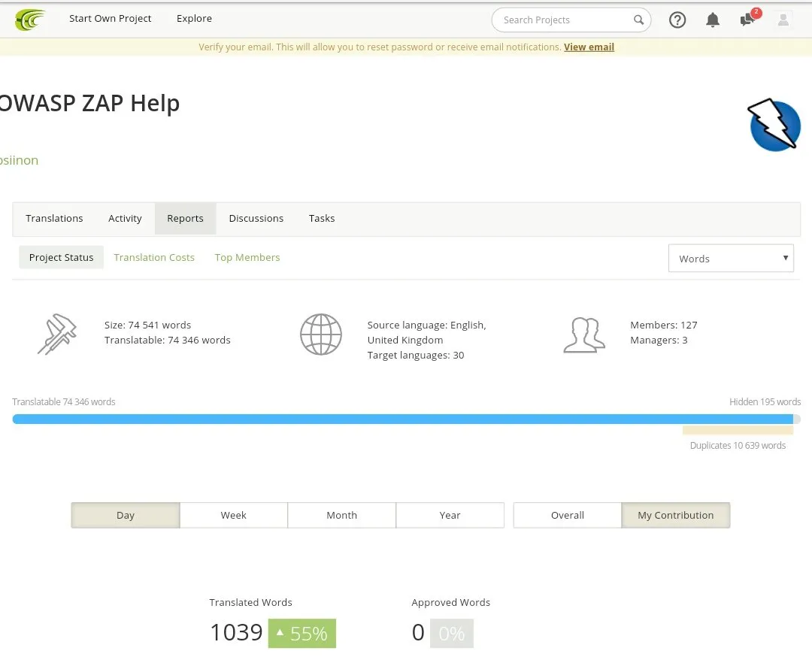The width and height of the screenshot is (812, 657).
Task: Open the Tasks tab
Action: click(x=322, y=219)
